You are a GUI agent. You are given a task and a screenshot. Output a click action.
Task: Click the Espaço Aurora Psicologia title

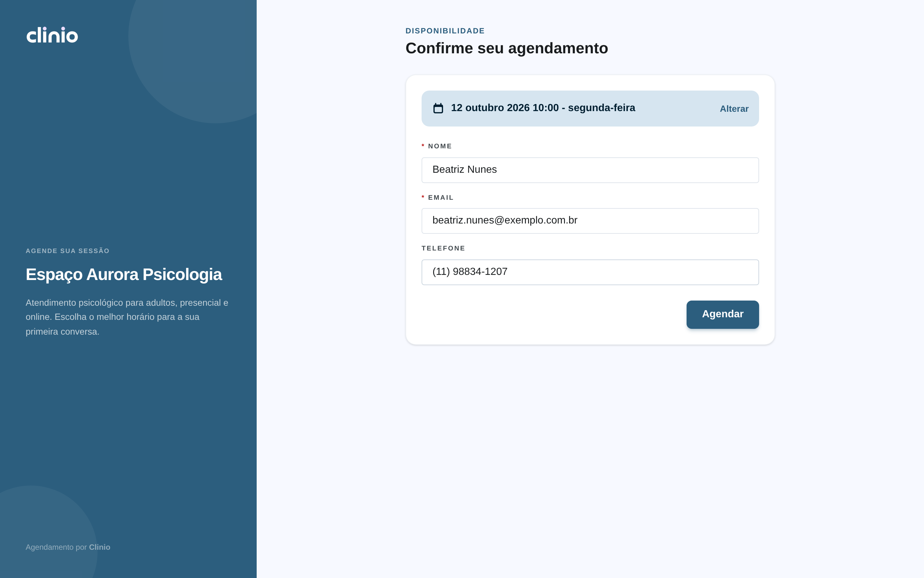(x=124, y=275)
